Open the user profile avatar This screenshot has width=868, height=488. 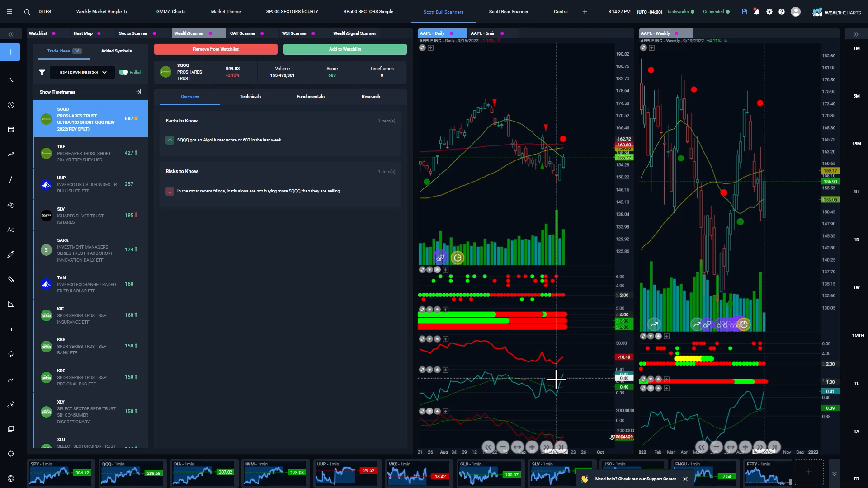pos(796,12)
